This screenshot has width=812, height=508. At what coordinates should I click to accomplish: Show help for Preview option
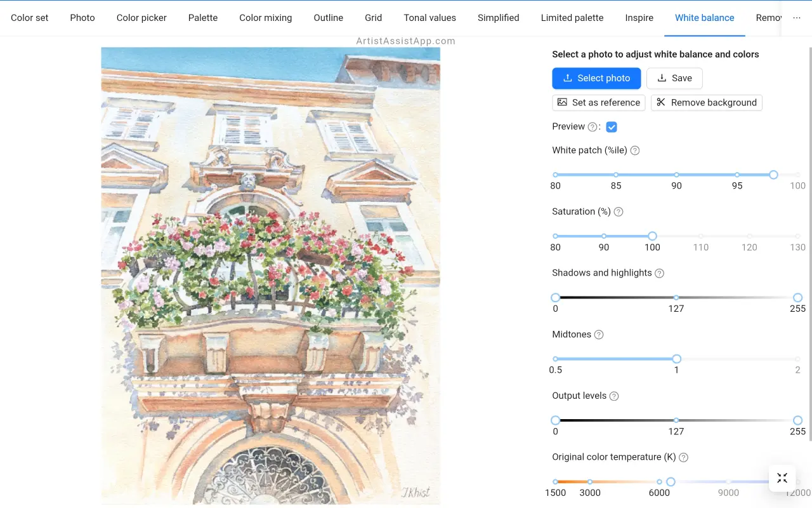pyautogui.click(x=593, y=127)
